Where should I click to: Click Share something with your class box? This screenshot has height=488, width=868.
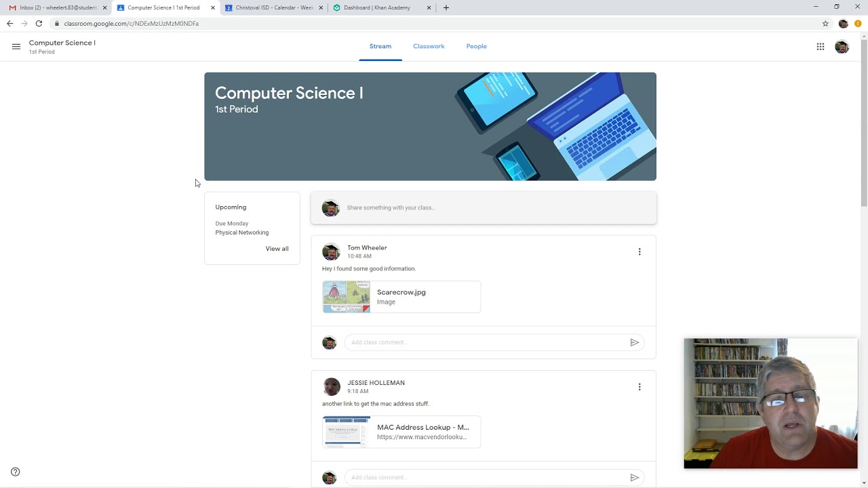coord(484,208)
